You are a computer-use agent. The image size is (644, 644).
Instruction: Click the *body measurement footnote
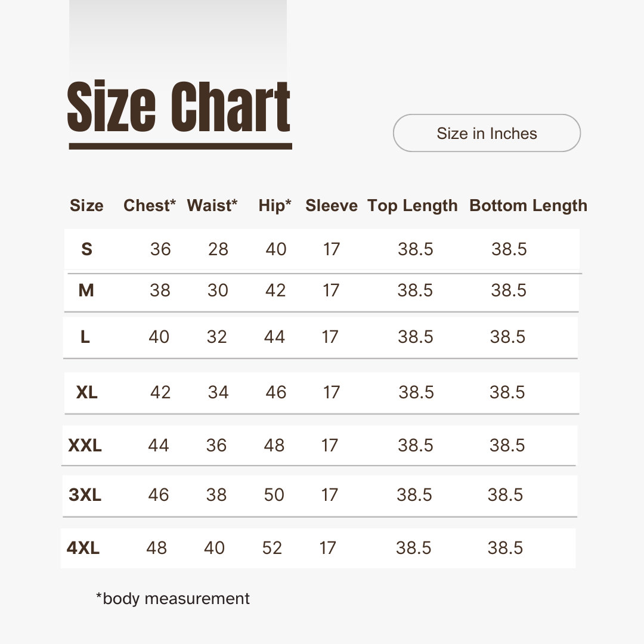173,598
